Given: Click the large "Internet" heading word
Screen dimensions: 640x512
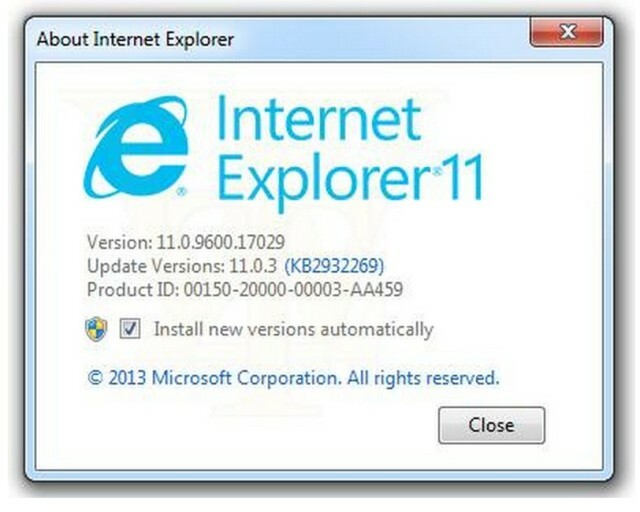Looking at the screenshot, I should (319, 118).
